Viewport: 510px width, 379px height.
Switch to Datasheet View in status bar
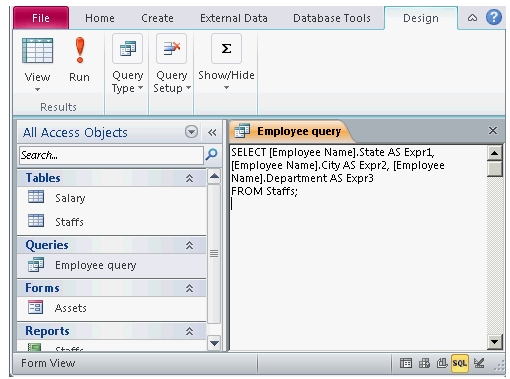click(x=406, y=363)
